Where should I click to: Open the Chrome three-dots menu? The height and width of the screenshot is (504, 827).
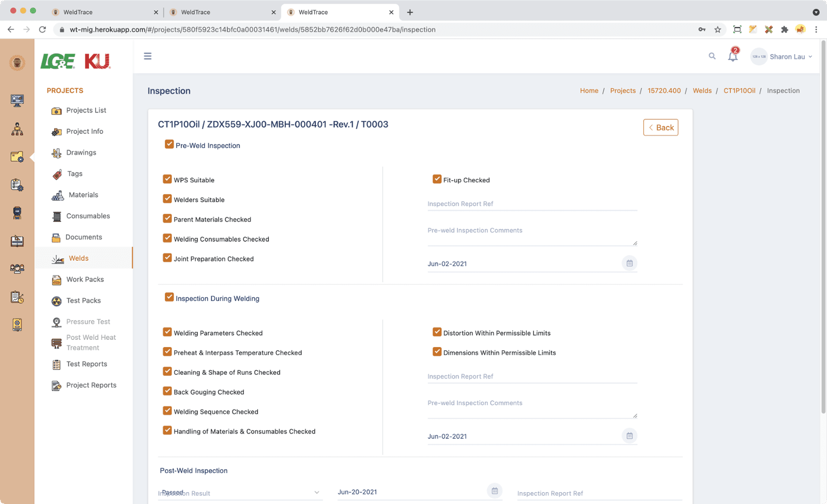[x=816, y=29]
